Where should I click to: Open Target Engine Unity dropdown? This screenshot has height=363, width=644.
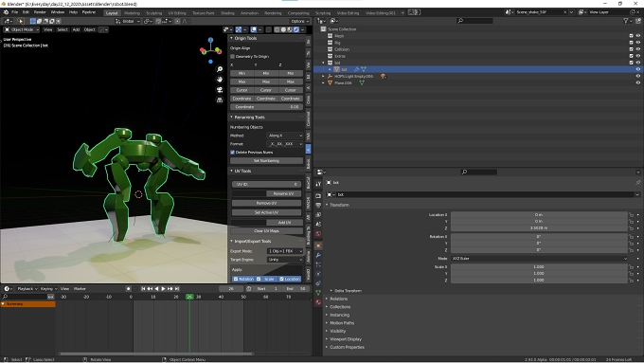coord(285,260)
